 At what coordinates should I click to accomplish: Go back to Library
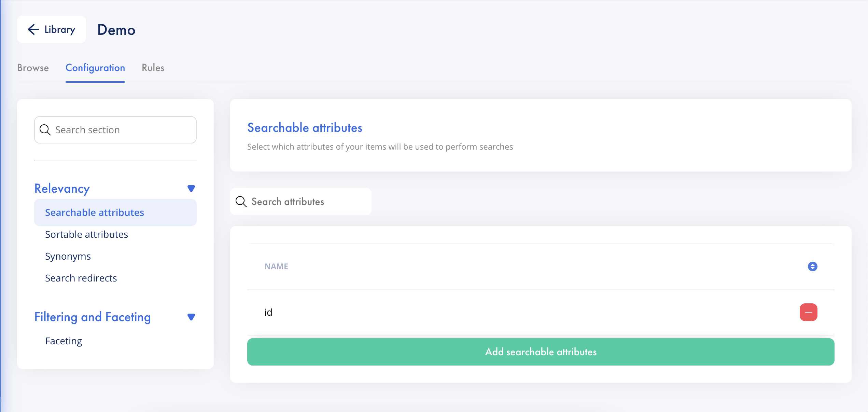pos(52,29)
